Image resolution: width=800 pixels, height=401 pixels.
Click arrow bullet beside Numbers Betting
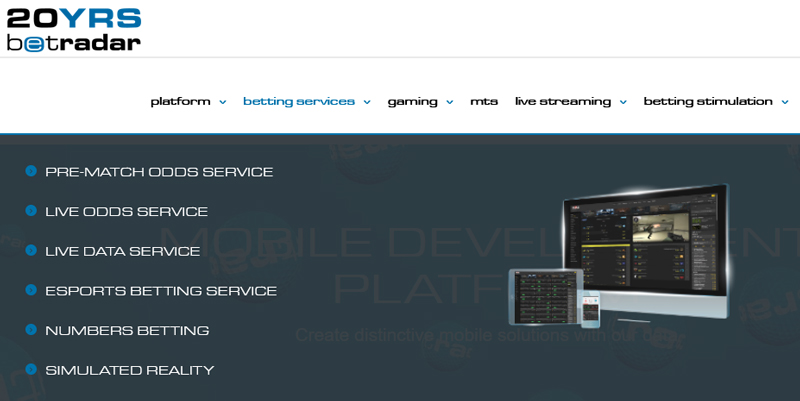coord(31,330)
